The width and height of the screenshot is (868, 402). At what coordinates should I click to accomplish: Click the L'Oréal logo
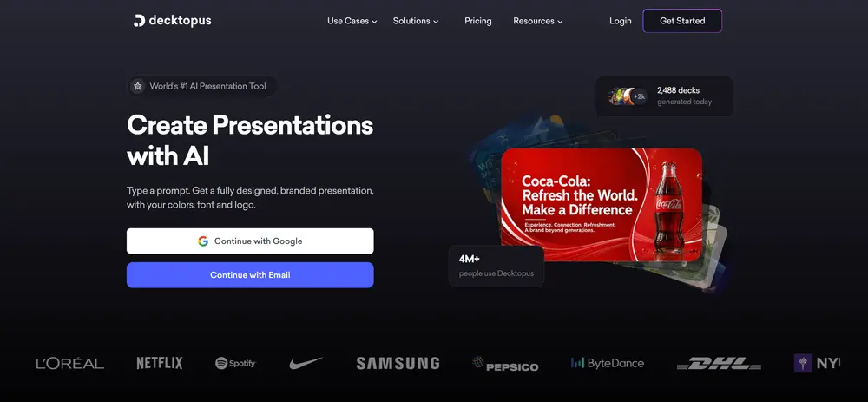point(69,364)
